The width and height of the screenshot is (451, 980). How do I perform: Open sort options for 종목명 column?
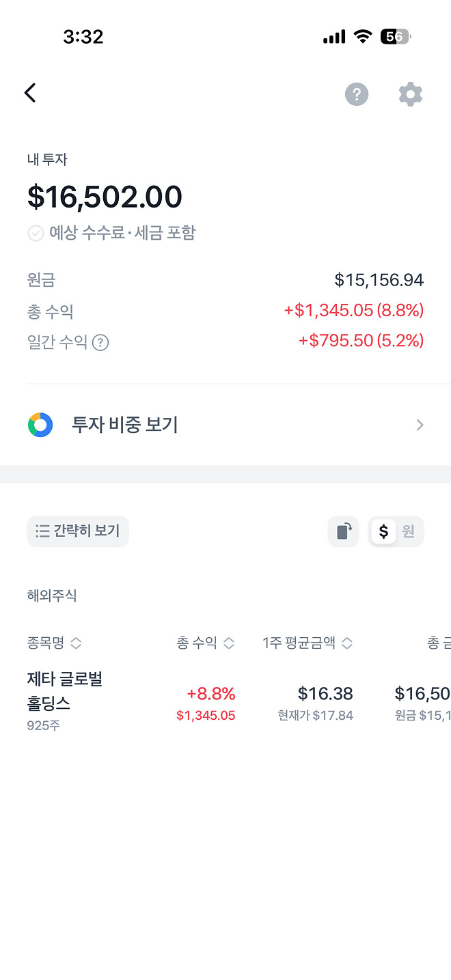[x=76, y=643]
